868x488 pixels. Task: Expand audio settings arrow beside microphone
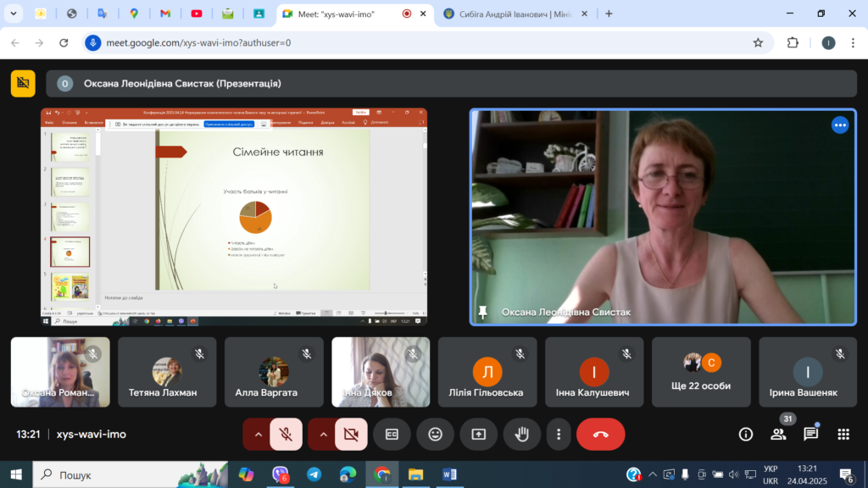pos(258,435)
